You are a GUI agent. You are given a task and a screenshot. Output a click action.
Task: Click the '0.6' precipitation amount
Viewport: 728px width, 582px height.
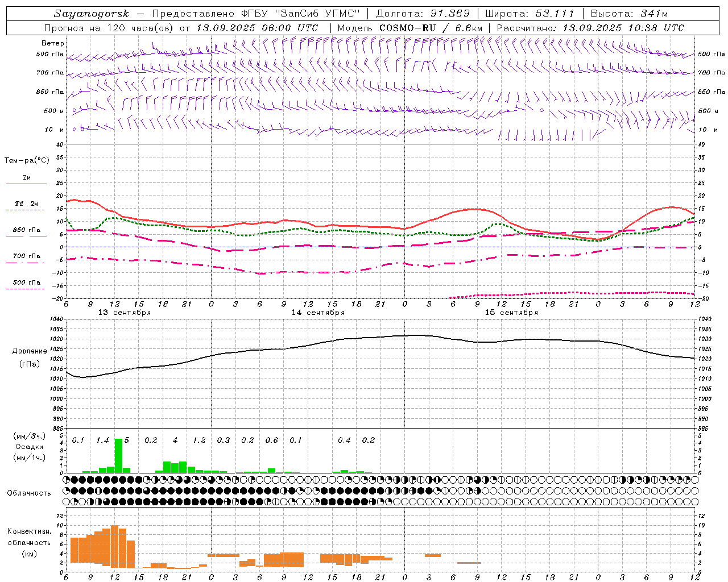point(272,440)
